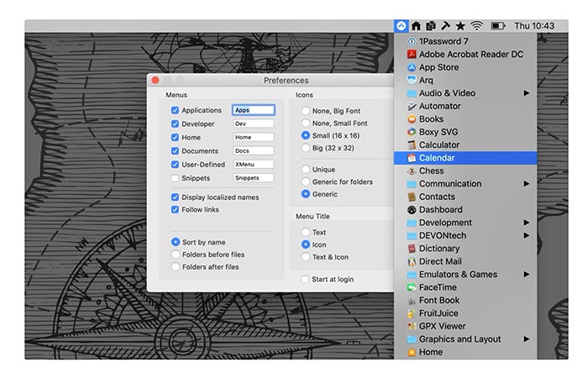This screenshot has width=588, height=378.
Task: Click the Snippets title input field
Action: (254, 178)
